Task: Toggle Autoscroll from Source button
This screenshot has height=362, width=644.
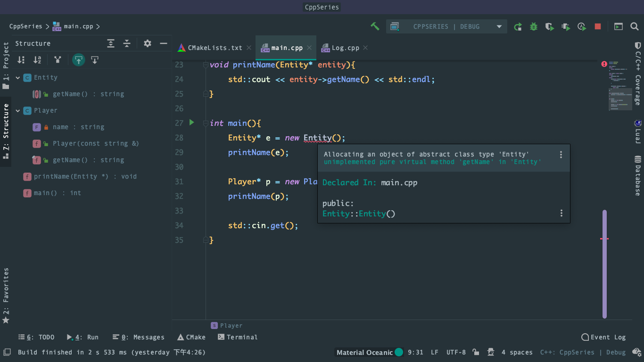Action: [x=95, y=60]
